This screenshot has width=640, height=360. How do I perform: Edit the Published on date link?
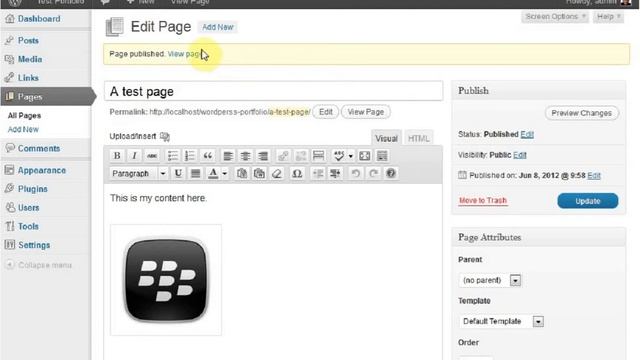(594, 176)
